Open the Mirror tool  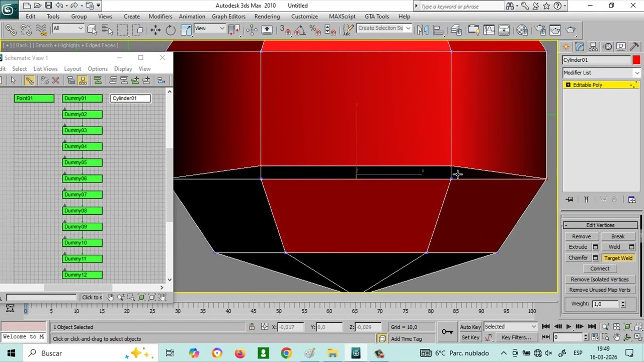423,30
